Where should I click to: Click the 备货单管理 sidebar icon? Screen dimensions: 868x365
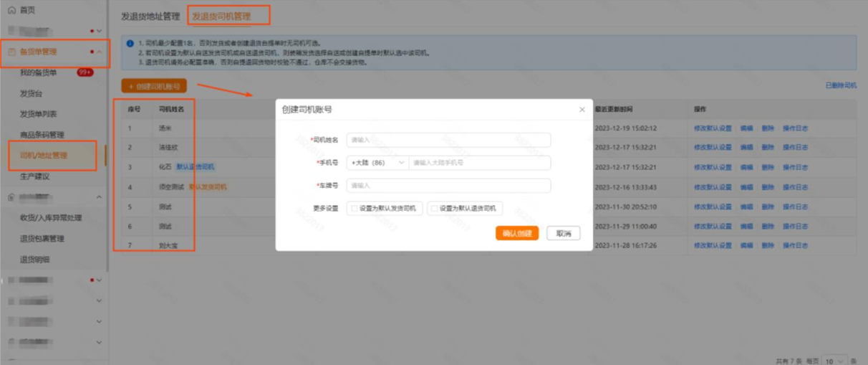click(11, 52)
